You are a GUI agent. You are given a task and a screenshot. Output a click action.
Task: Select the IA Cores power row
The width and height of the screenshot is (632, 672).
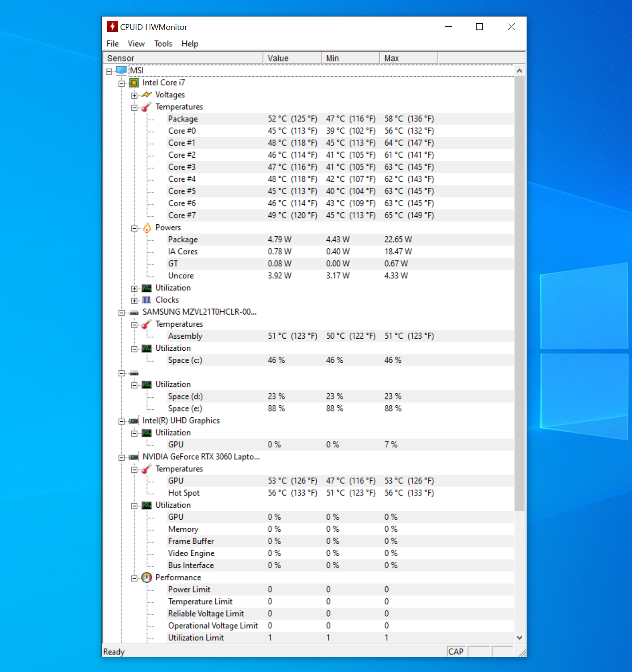(340, 252)
